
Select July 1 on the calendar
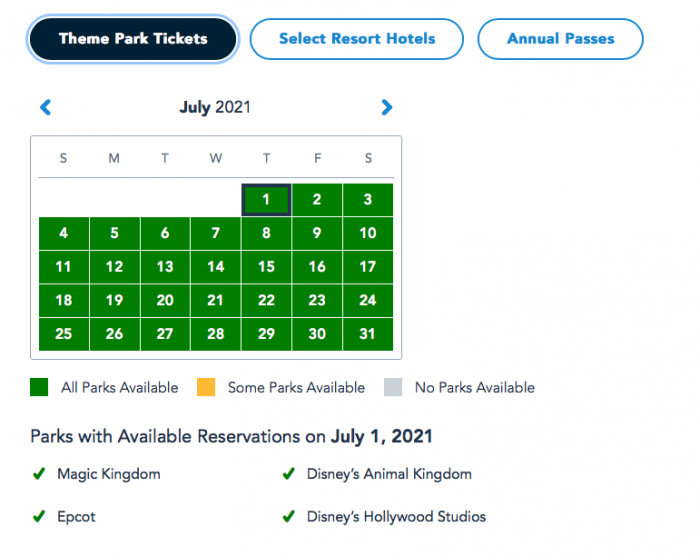(x=266, y=200)
